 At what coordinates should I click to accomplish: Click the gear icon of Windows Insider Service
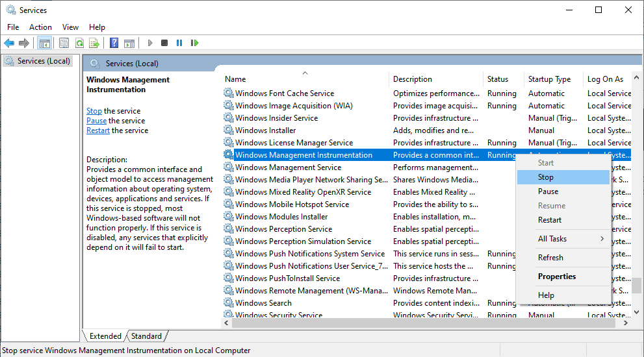(x=228, y=117)
